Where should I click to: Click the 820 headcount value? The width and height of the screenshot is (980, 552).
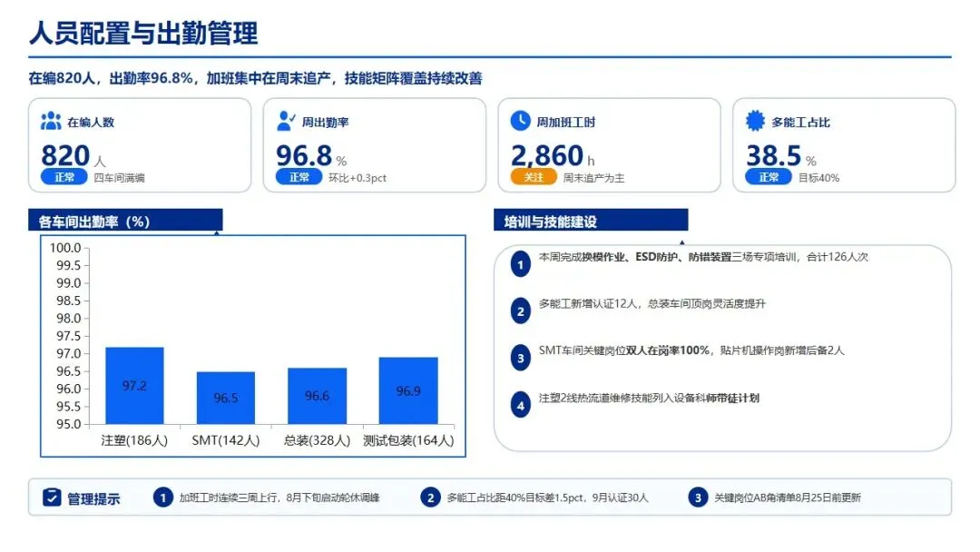coord(65,155)
